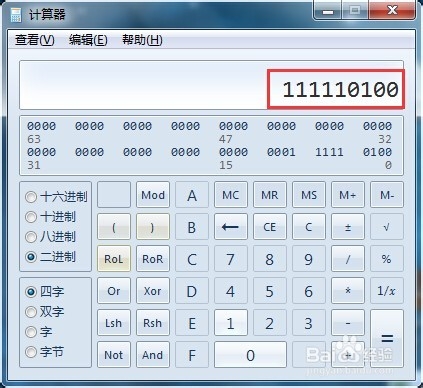Click the number 1 key
Image resolution: width=423 pixels, height=388 pixels.
[231, 323]
